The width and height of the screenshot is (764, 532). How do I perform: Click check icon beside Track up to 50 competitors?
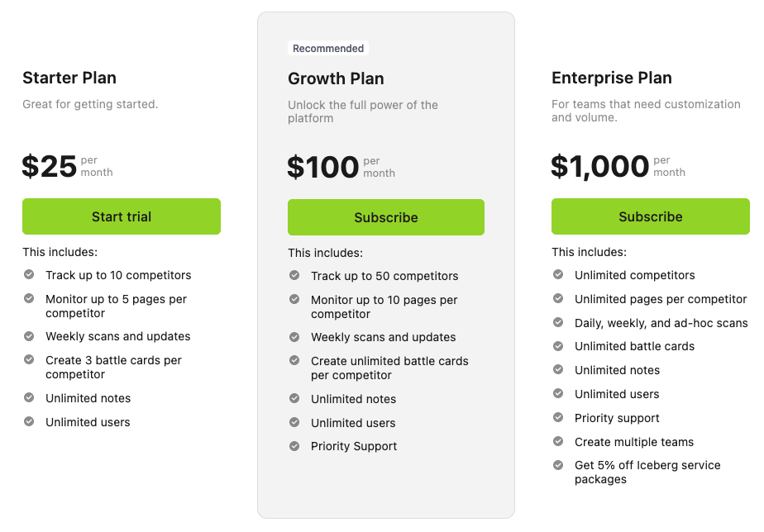[294, 275]
